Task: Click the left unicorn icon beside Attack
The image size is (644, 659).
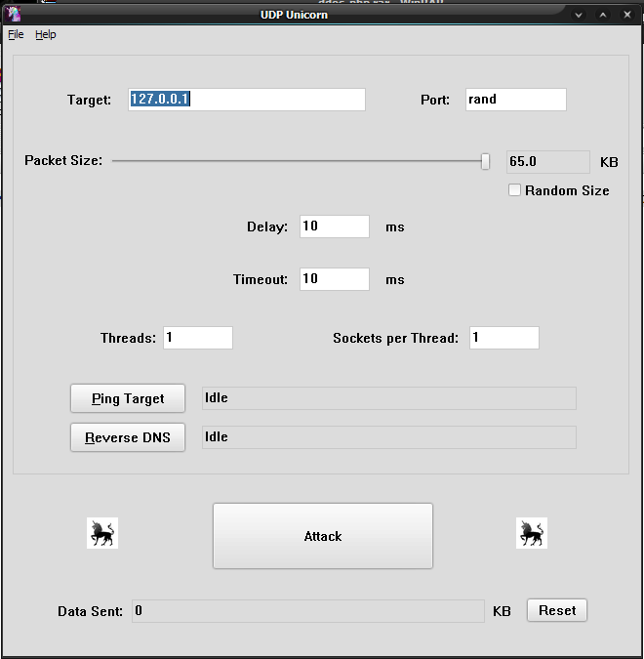Action: point(102,533)
